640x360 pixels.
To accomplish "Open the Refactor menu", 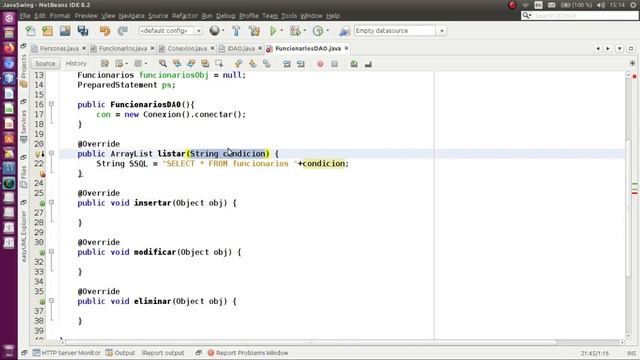I will pyautogui.click(x=185, y=16).
